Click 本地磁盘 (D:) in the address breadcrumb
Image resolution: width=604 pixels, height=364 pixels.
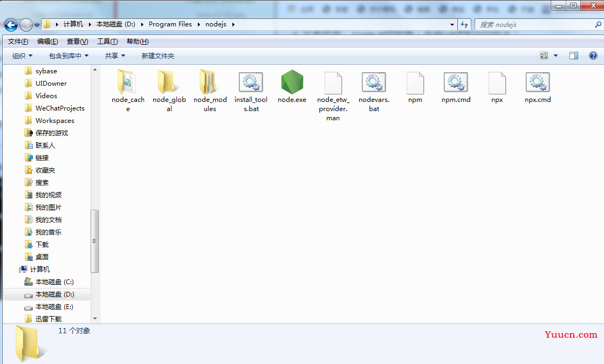(x=115, y=24)
